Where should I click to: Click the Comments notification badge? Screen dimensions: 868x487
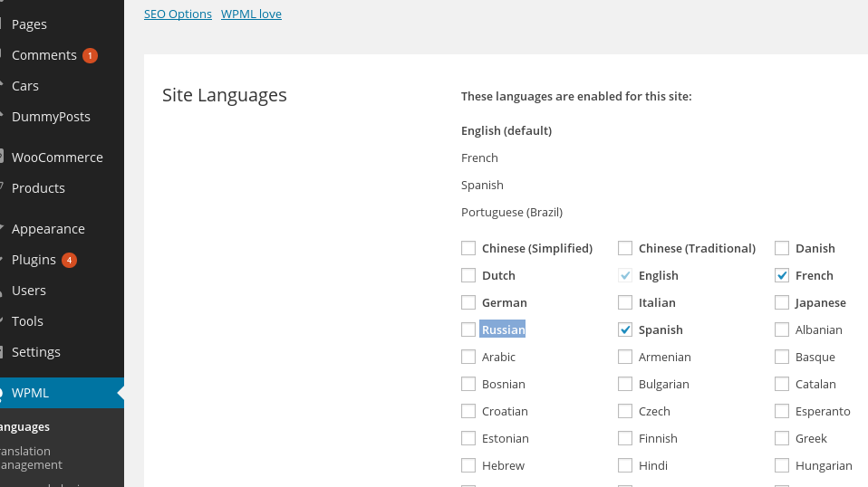point(91,56)
